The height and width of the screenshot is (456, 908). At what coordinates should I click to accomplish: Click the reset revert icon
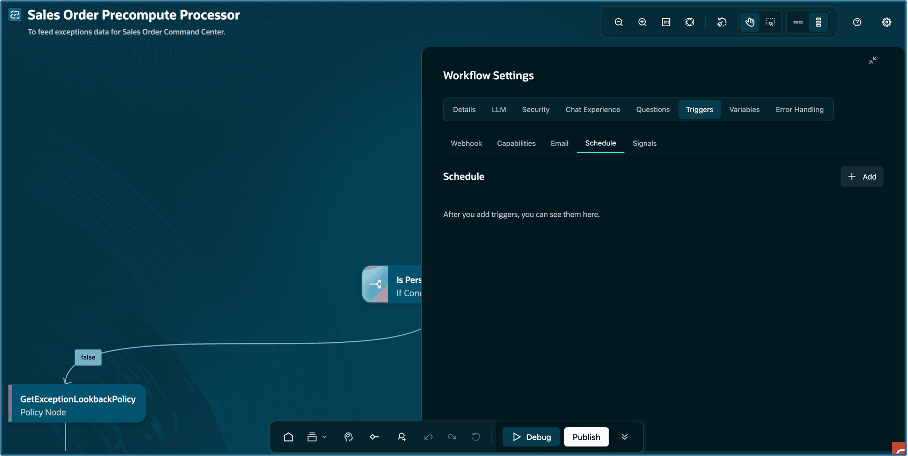coord(475,437)
